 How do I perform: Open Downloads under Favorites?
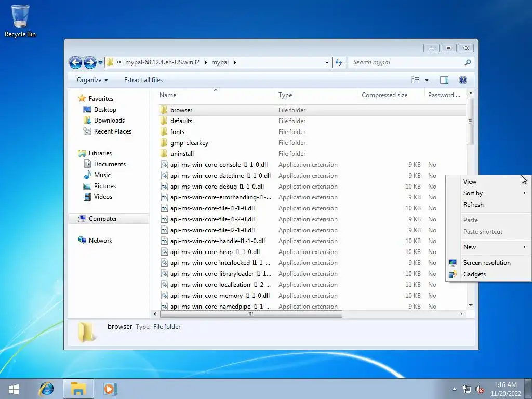click(x=109, y=121)
